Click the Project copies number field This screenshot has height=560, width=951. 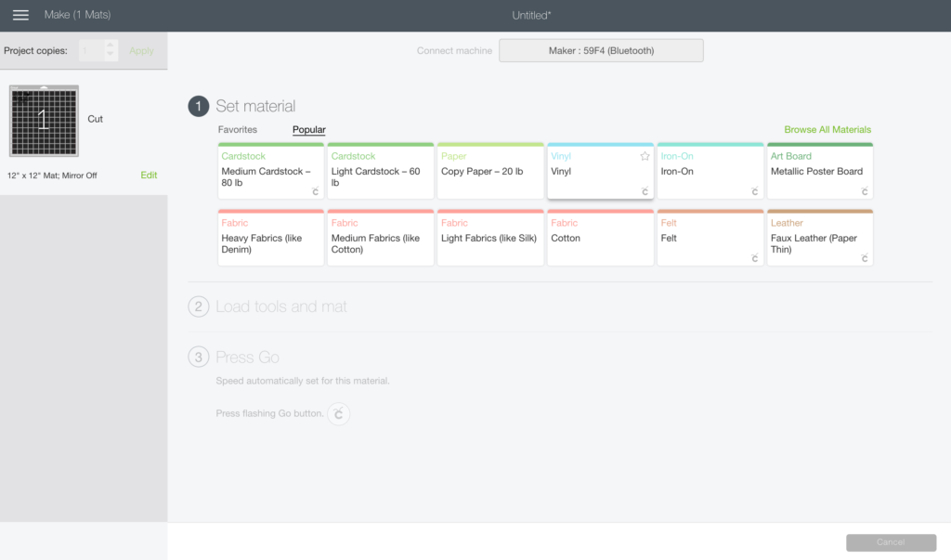[91, 50]
